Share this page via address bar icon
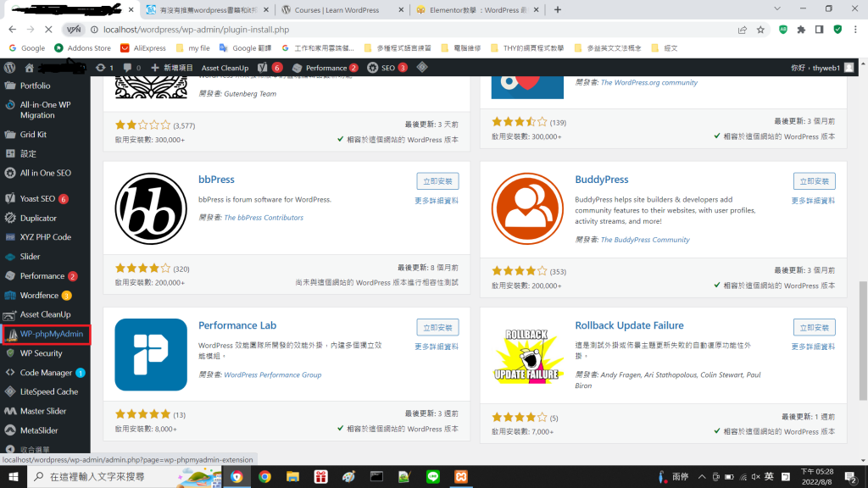Screen dimensions: 868x488 click(x=743, y=30)
